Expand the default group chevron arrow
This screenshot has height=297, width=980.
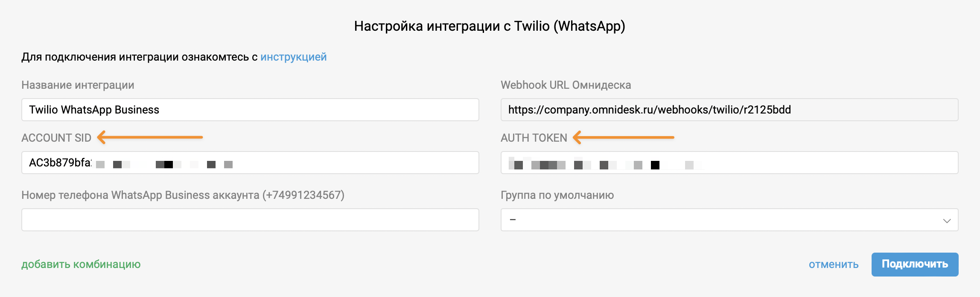tap(947, 221)
